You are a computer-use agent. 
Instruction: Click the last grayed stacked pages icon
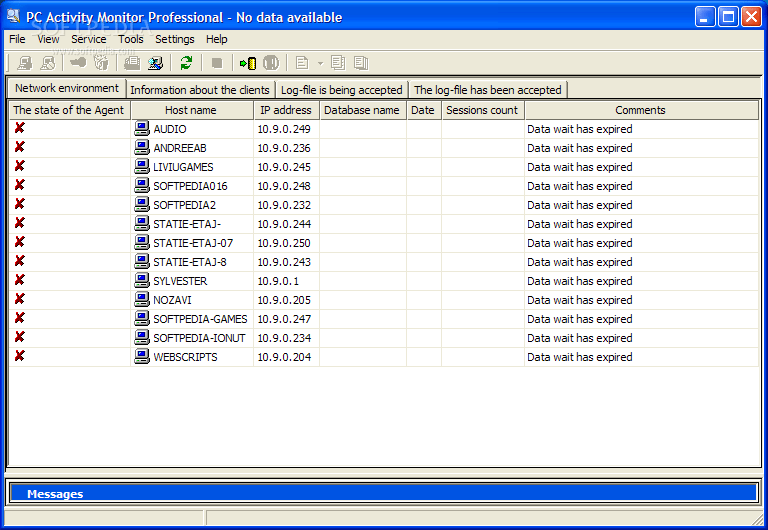tap(361, 63)
